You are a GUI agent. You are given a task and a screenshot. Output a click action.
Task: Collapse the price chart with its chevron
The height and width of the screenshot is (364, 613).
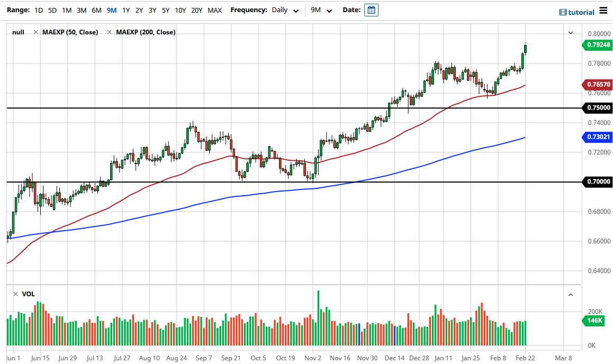click(570, 32)
